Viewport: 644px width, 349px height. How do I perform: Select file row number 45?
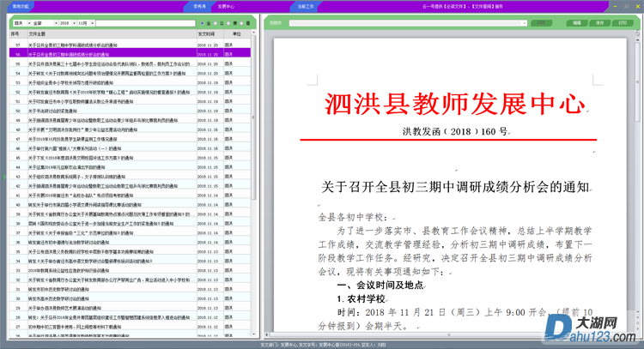pos(130,158)
